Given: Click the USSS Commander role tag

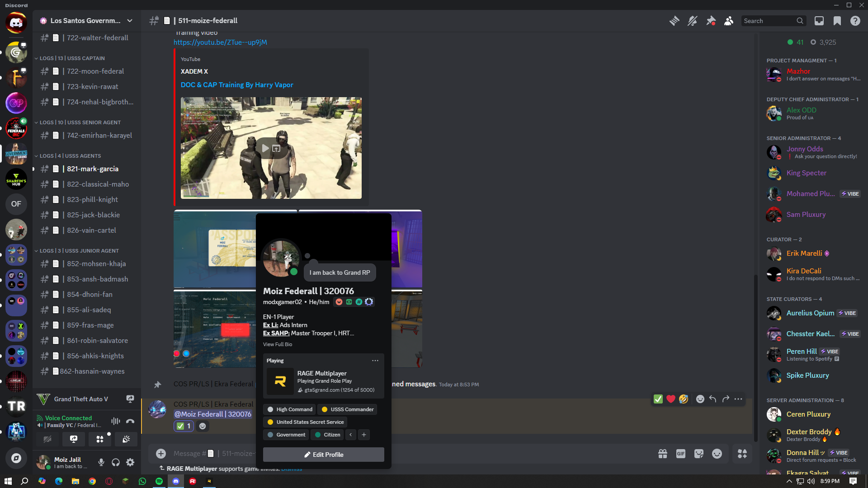Looking at the screenshot, I should 347,409.
